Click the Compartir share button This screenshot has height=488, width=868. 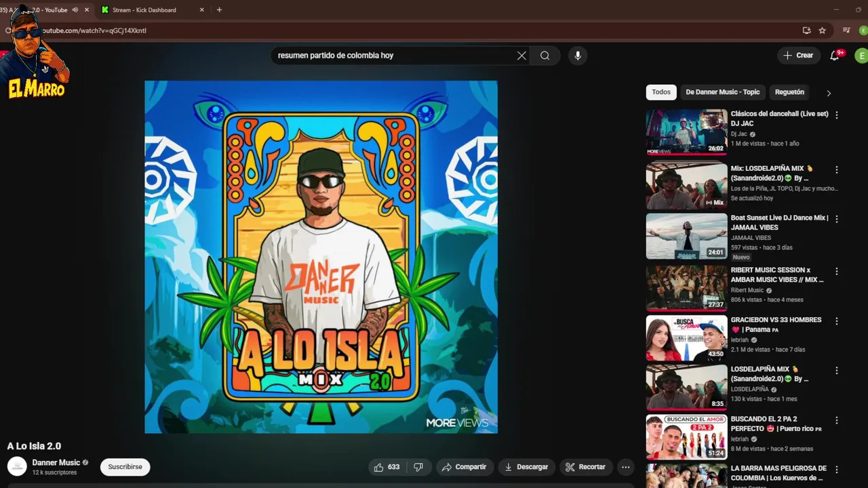pos(465,467)
